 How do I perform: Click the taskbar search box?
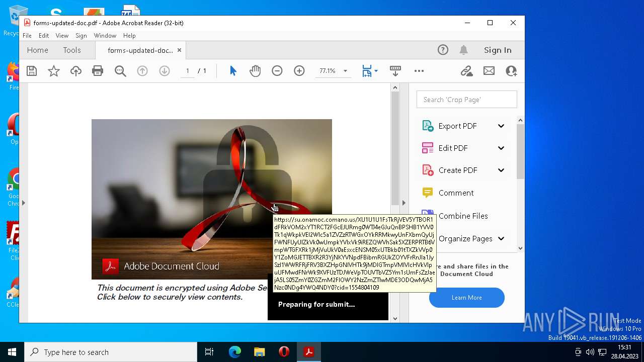tap(111, 352)
